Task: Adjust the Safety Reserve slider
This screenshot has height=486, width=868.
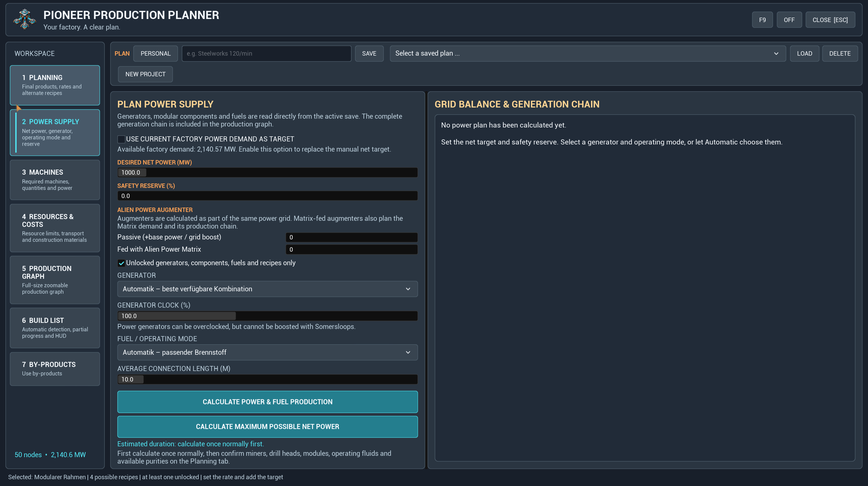Action: (x=268, y=196)
